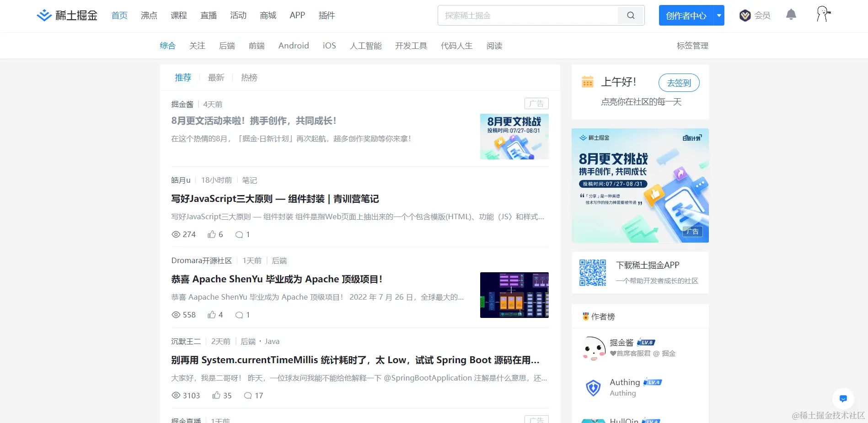
Task: Select the 后端 category tab
Action: (x=227, y=46)
